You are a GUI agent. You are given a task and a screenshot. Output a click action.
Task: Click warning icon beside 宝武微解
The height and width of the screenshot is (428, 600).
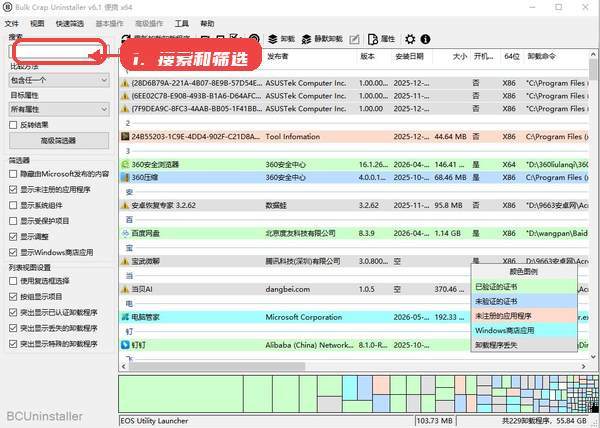pyautogui.click(x=125, y=261)
